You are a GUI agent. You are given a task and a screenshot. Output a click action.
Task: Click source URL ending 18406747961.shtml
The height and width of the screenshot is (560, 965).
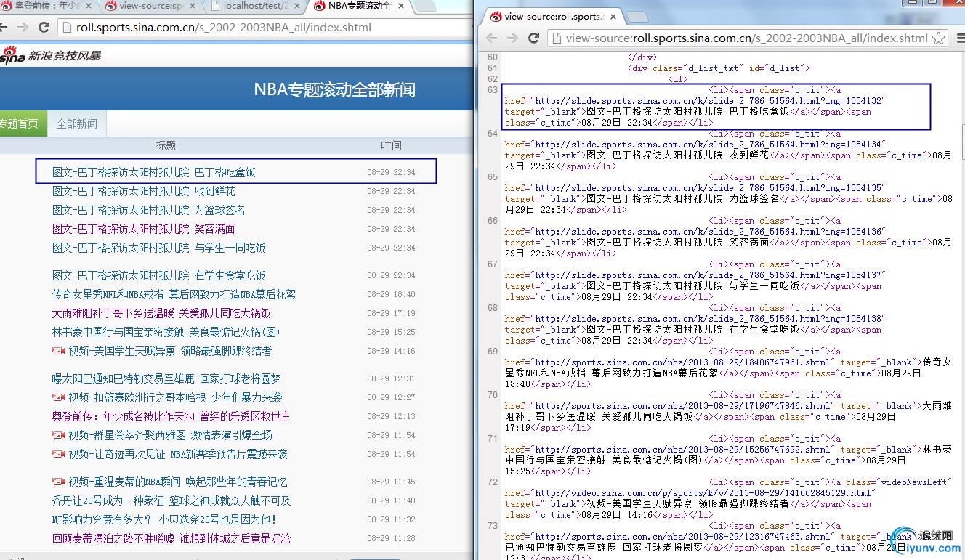(682, 362)
